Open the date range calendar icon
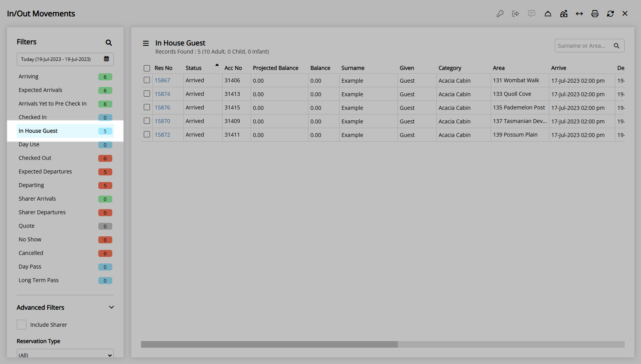 click(x=106, y=59)
